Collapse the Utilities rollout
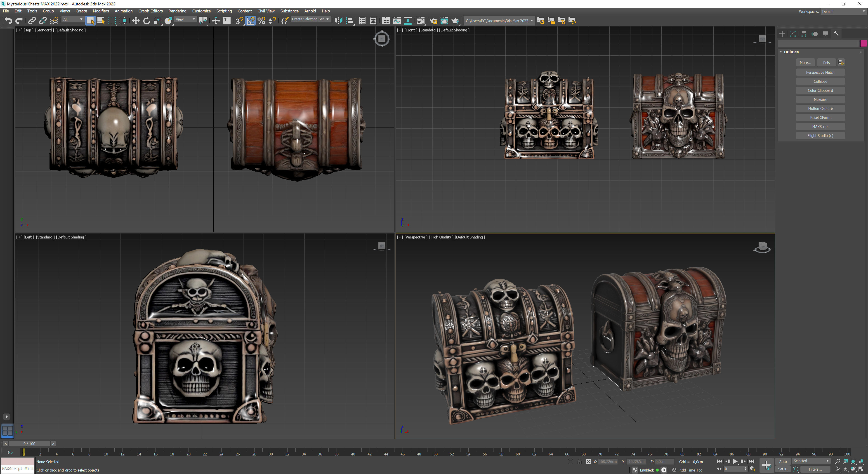 [x=791, y=52]
